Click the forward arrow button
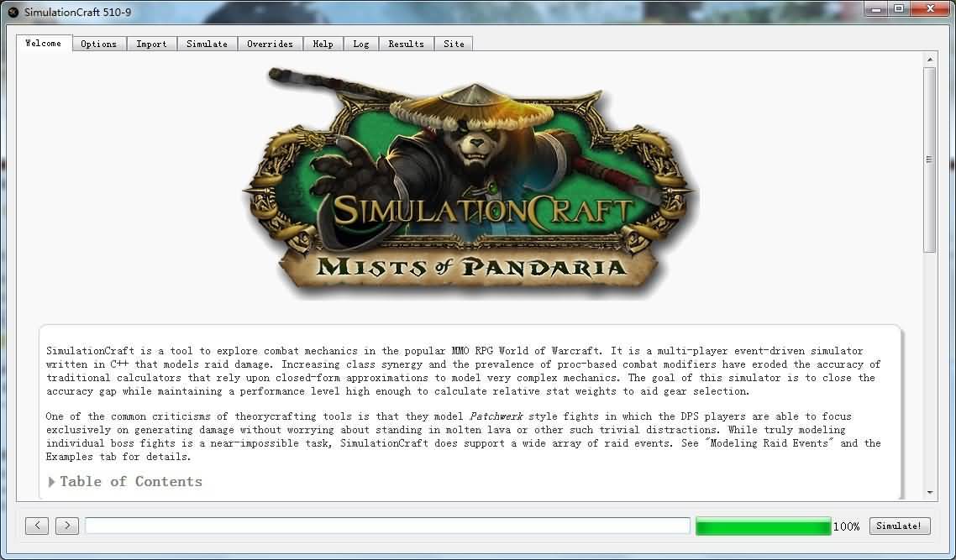956x560 pixels. tap(67, 526)
